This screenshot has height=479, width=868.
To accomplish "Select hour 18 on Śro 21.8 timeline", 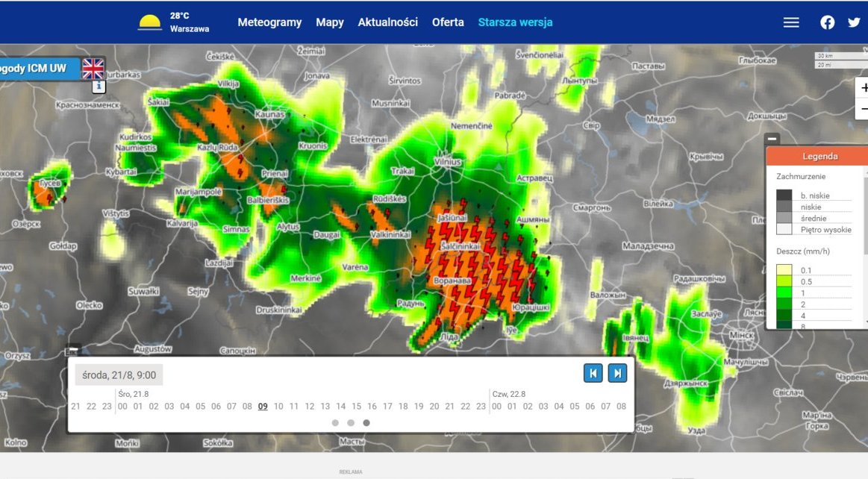I will pos(403,406).
